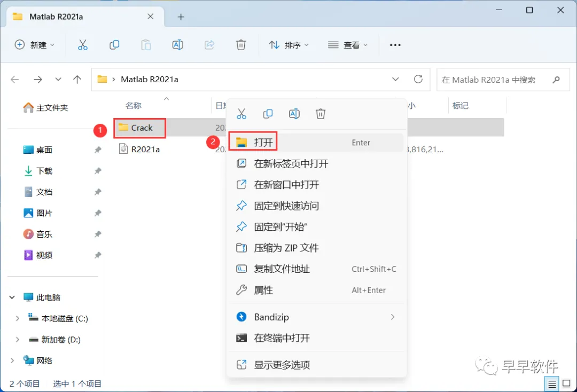Open Music (音乐) in the sidebar
The width and height of the screenshot is (577, 392).
click(x=38, y=234)
